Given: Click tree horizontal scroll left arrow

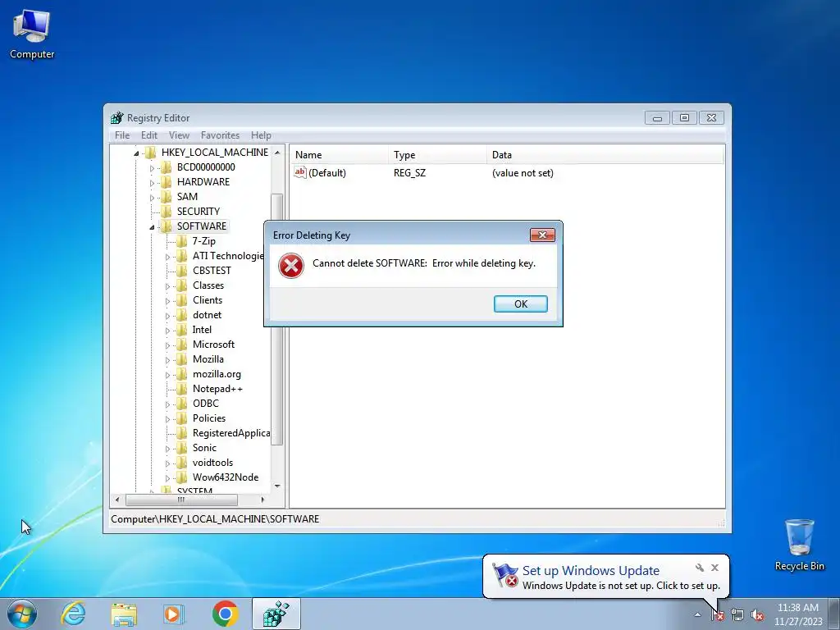Looking at the screenshot, I should tap(117, 500).
